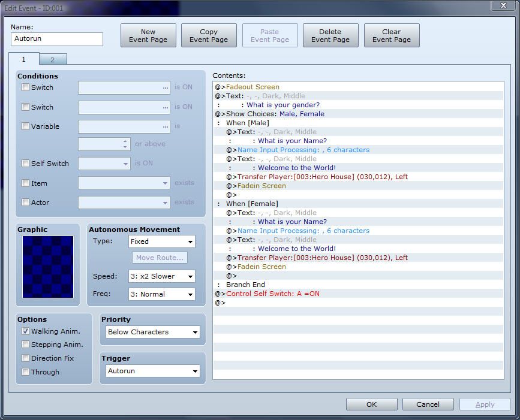Check the Self Switch condition

(26, 163)
